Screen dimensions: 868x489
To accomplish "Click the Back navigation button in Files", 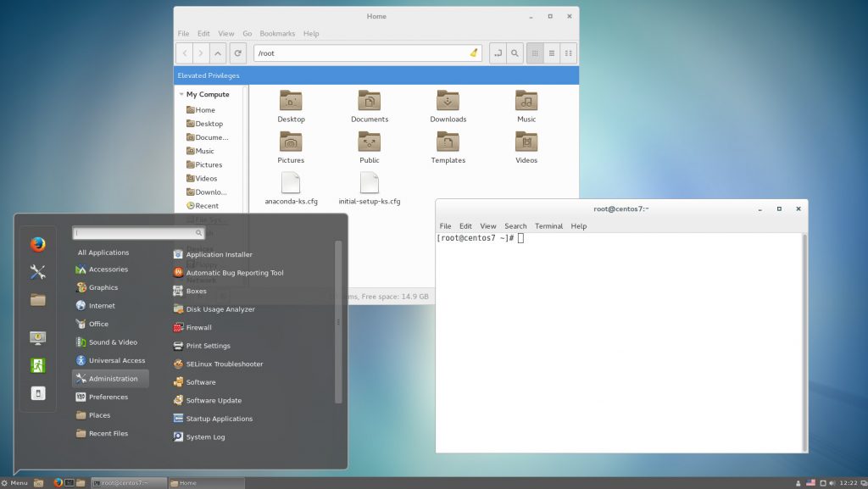I will pos(184,53).
